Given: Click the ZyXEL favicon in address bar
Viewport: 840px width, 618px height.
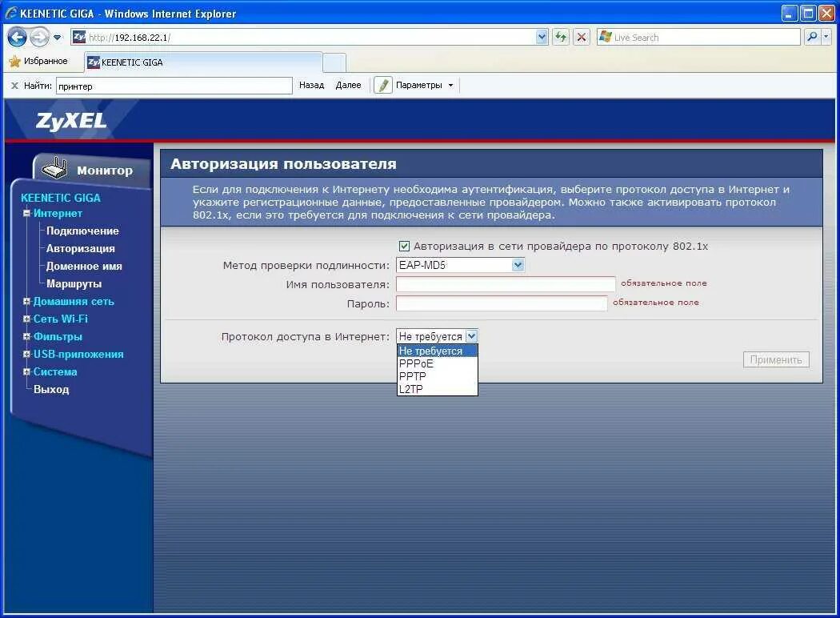Looking at the screenshot, I should [79, 37].
